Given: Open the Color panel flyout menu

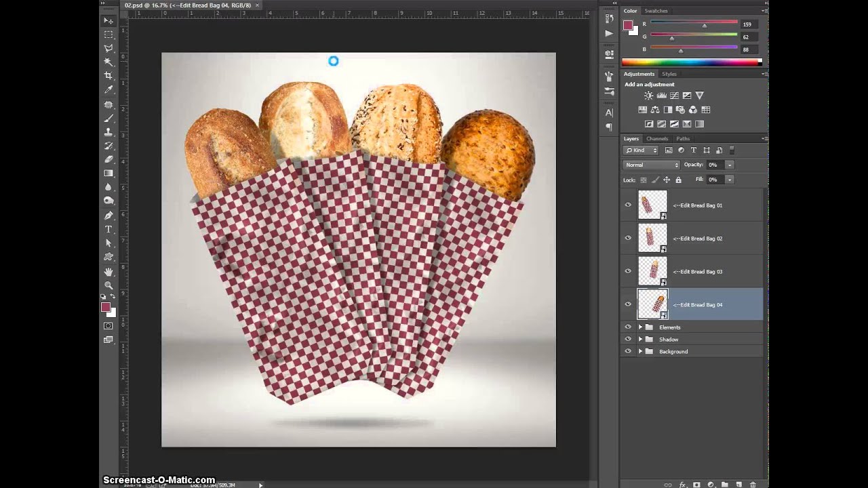Looking at the screenshot, I should 764,11.
